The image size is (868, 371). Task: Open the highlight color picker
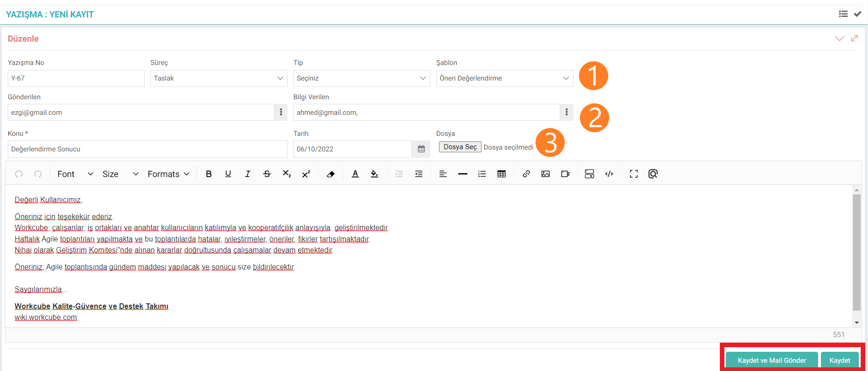375,174
